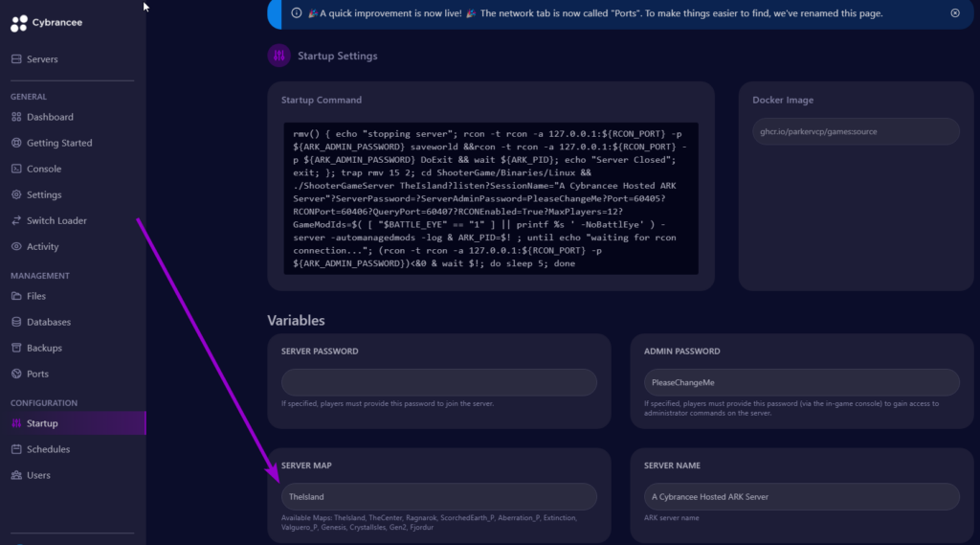The image size is (980, 545).
Task: Click the Backups archive icon
Action: (16, 348)
